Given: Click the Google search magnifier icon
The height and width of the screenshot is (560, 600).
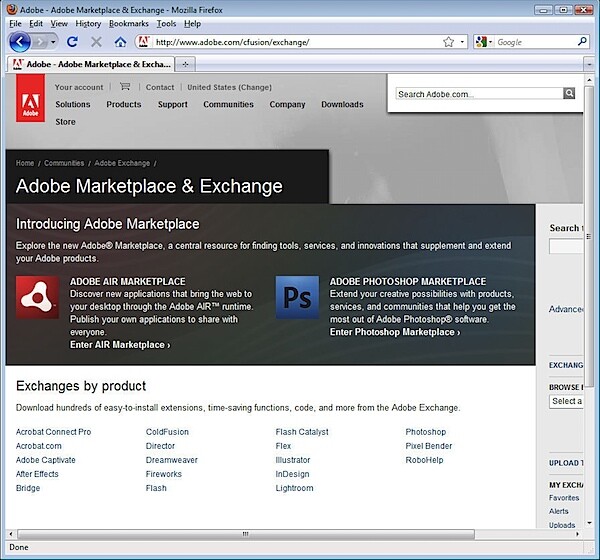Looking at the screenshot, I should pyautogui.click(x=582, y=41).
